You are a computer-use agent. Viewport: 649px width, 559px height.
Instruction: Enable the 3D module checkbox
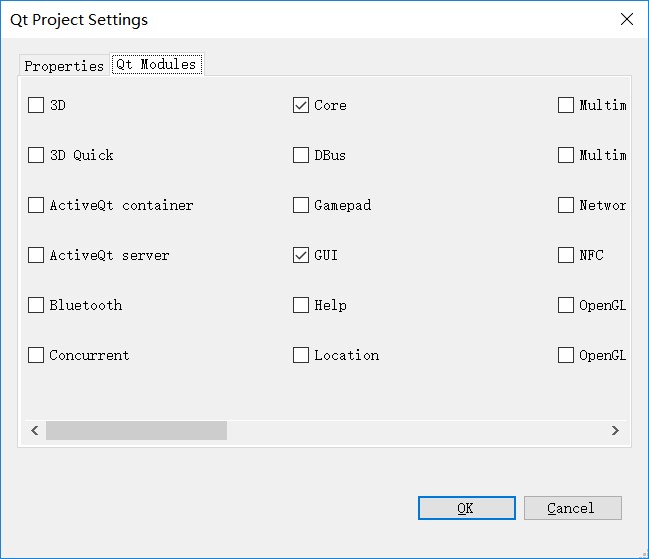coord(36,105)
